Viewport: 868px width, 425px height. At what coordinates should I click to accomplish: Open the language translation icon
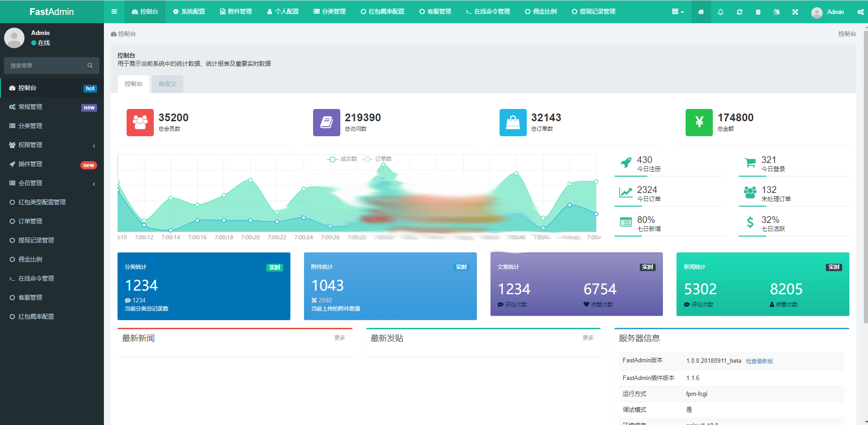(776, 12)
